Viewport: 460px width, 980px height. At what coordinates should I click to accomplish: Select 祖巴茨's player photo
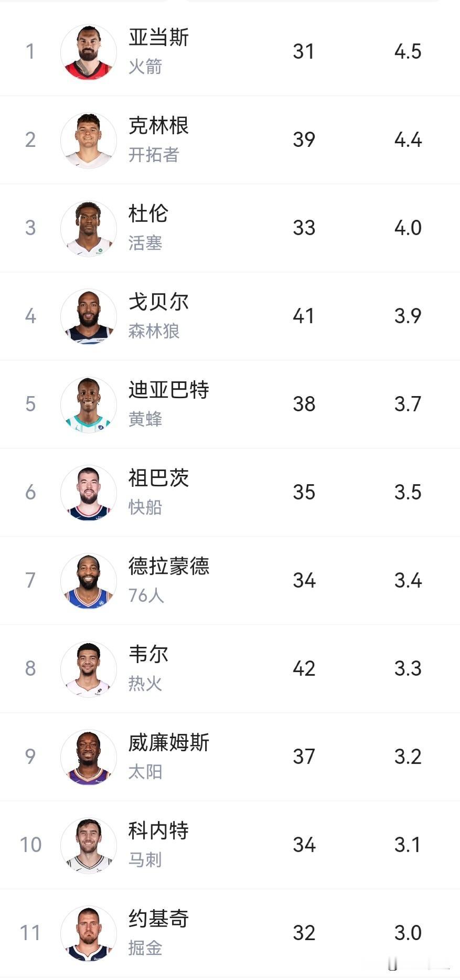[88, 493]
